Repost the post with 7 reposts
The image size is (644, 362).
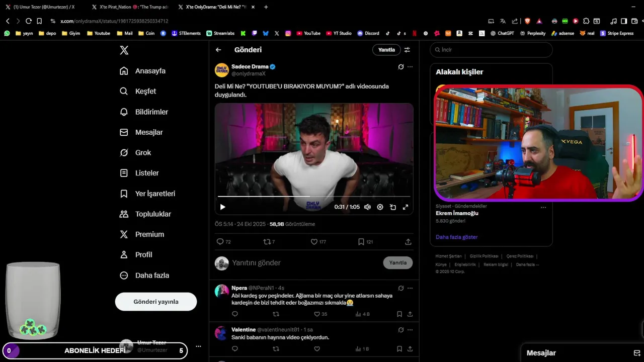click(x=269, y=242)
